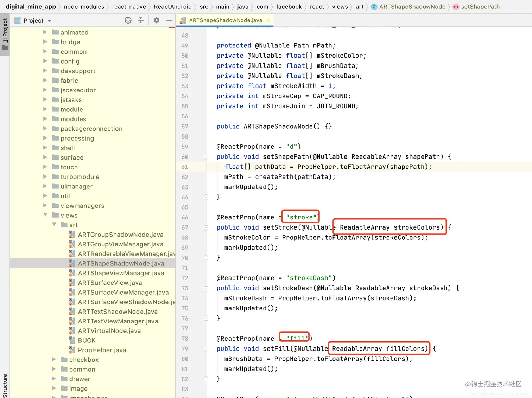Select the viewmanagers folder
This screenshot has height=398, width=532.
point(82,206)
